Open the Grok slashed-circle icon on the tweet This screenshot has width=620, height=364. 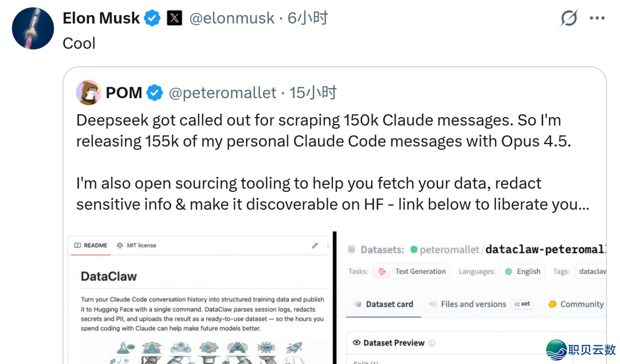[569, 18]
